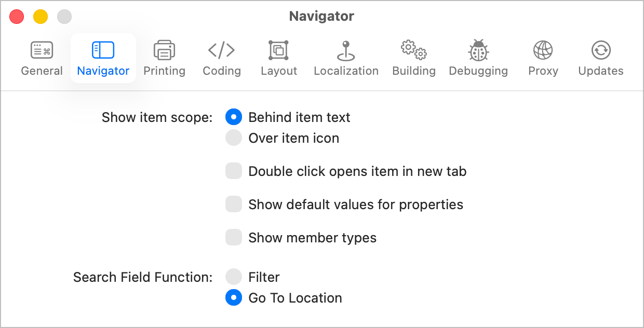644x328 pixels.
Task: Enable double click opens item in new tab
Action: pyautogui.click(x=234, y=171)
